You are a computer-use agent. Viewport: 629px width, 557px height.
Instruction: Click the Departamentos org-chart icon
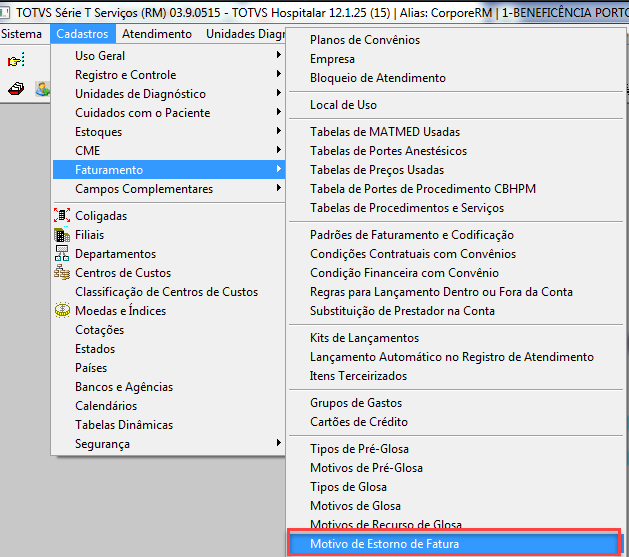tap(62, 253)
